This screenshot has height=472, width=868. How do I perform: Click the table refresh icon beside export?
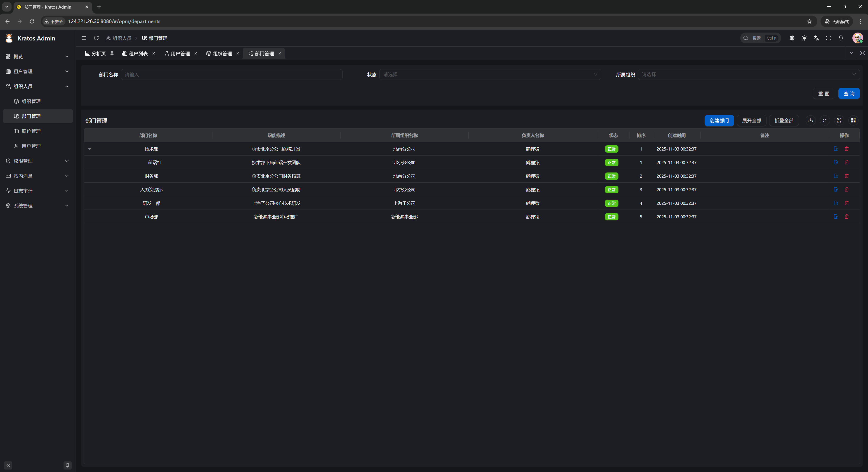825,120
